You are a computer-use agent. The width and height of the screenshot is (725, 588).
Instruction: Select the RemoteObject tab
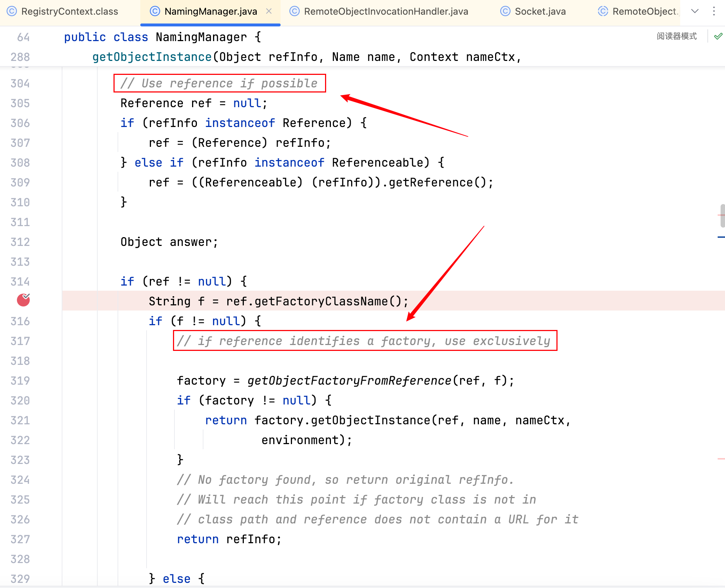[x=644, y=11]
